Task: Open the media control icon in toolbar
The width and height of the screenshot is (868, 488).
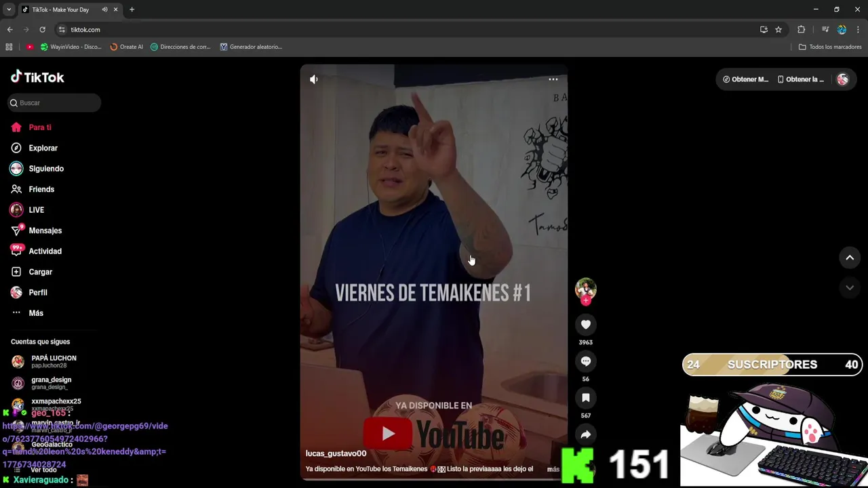Action: (825, 30)
